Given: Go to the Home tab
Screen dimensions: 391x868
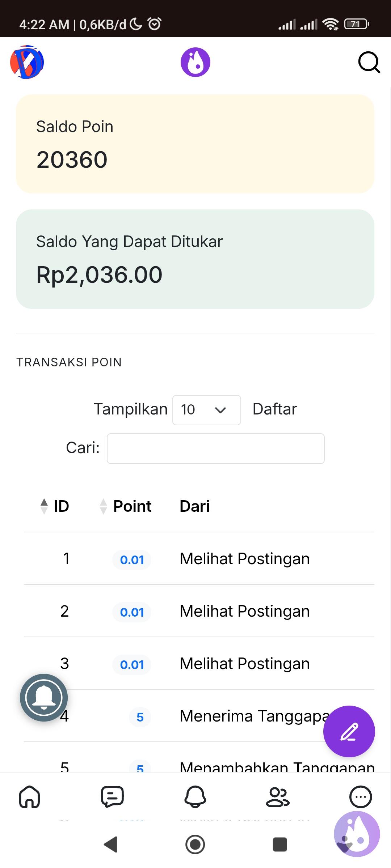Looking at the screenshot, I should (x=29, y=797).
